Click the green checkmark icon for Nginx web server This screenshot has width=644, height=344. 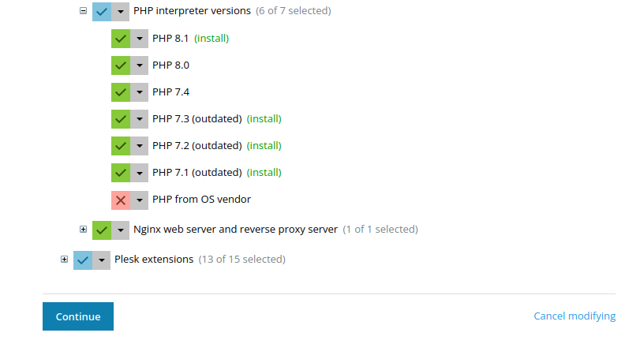[x=102, y=230]
